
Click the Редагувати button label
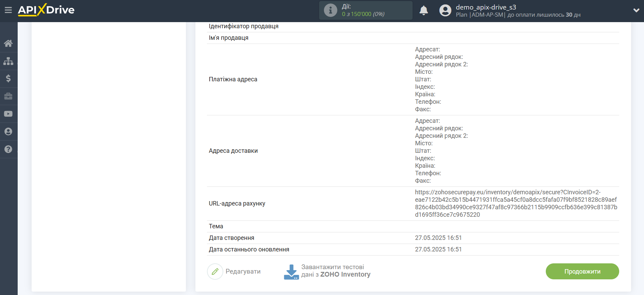(x=243, y=272)
